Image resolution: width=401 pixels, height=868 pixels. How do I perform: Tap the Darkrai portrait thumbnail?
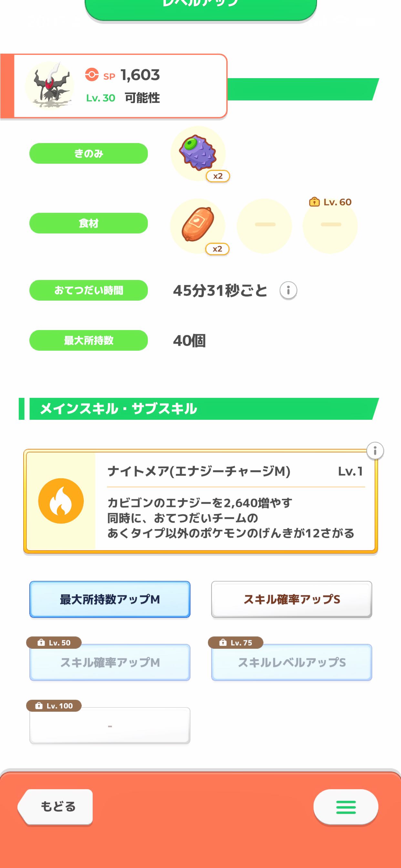(x=50, y=86)
